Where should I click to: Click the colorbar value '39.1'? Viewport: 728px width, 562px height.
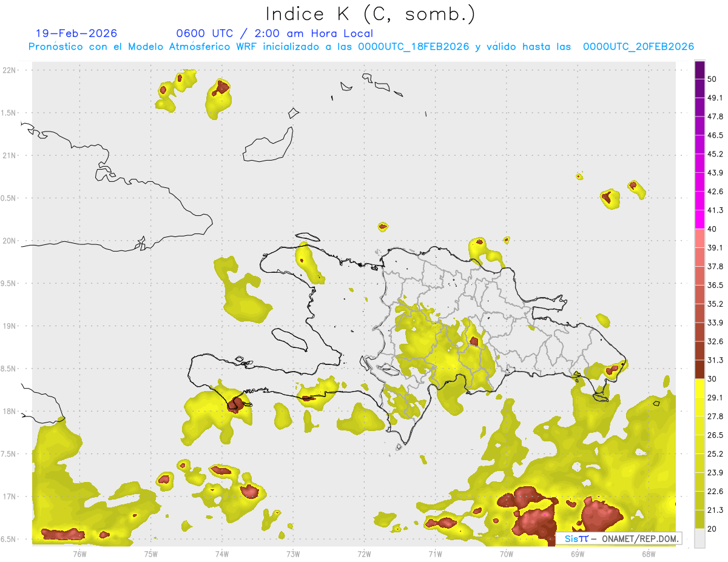[x=715, y=248]
